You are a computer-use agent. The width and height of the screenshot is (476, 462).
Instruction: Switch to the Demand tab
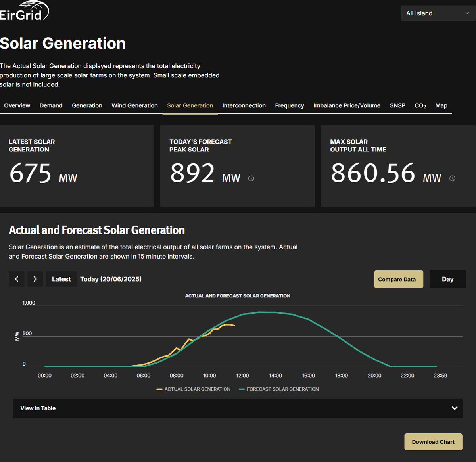point(51,105)
